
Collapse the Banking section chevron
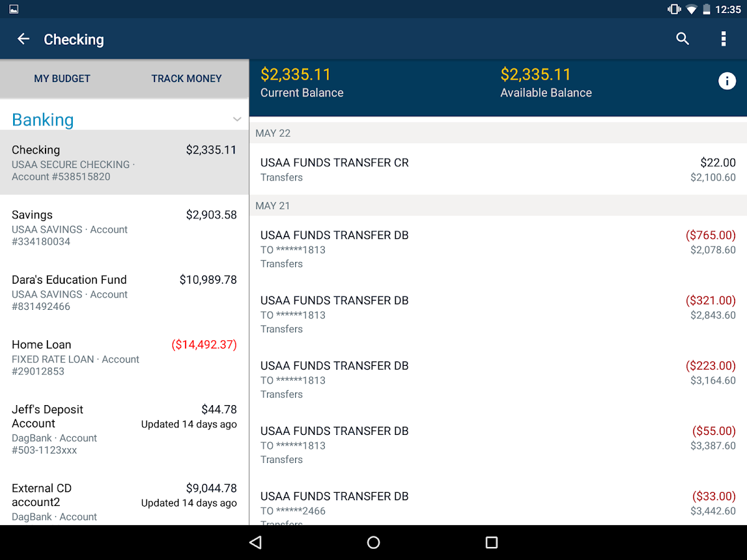tap(237, 119)
